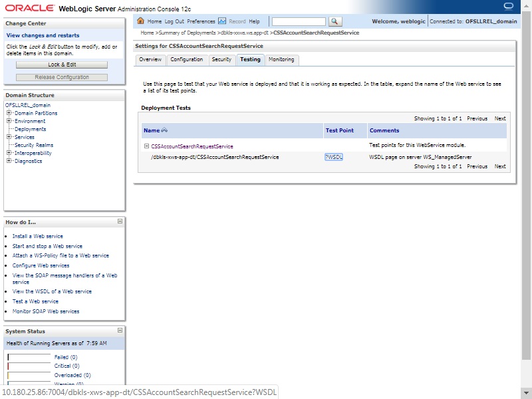Select OFSLLREL_domain in Domain Structure
This screenshot has width=532, height=399.
coord(28,105)
